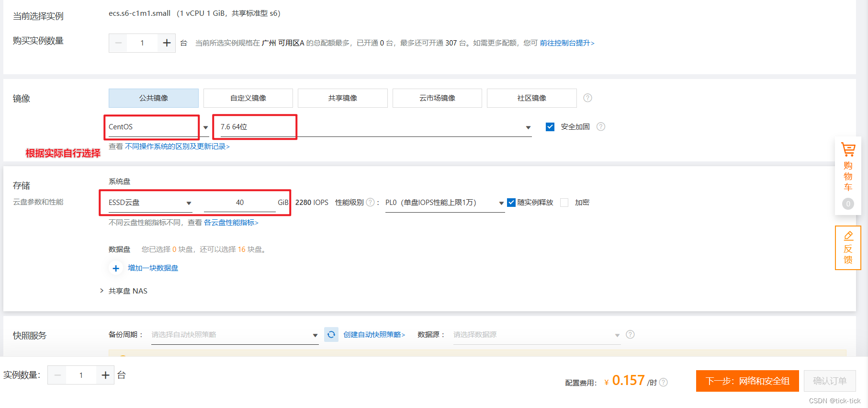Select the 公共镜像 tab
This screenshot has width=868, height=408.
coord(154,98)
